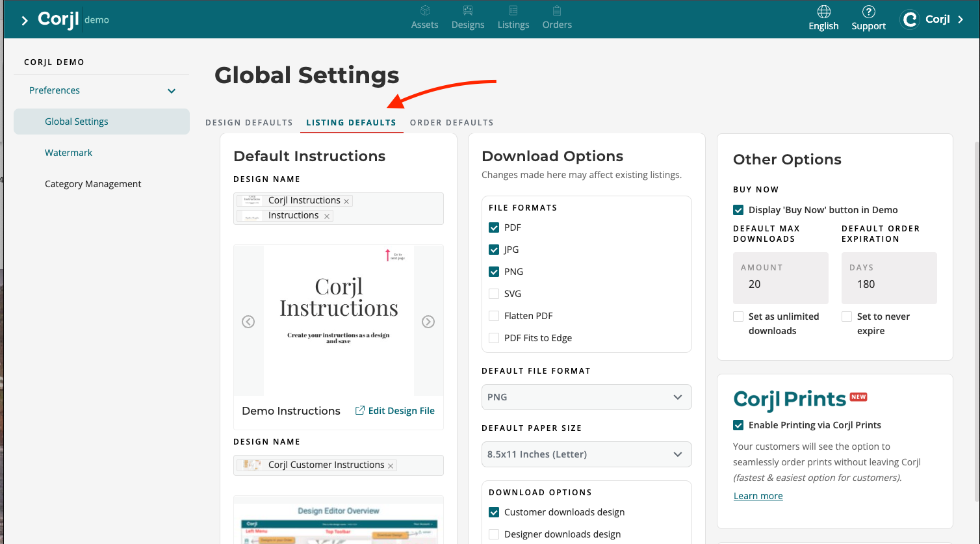The width and height of the screenshot is (980, 544).
Task: Click the expiration Days field
Action: (889, 278)
